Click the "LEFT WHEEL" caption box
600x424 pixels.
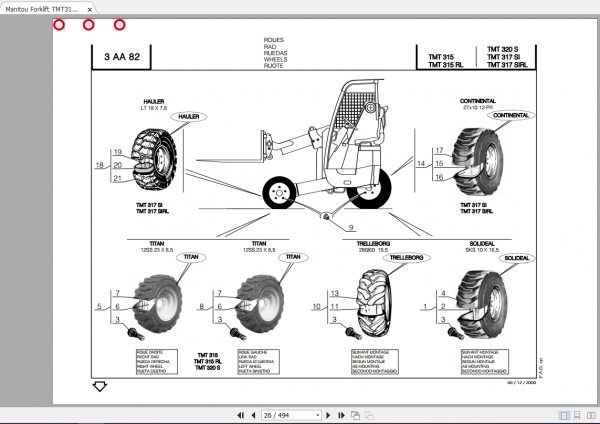point(259,362)
